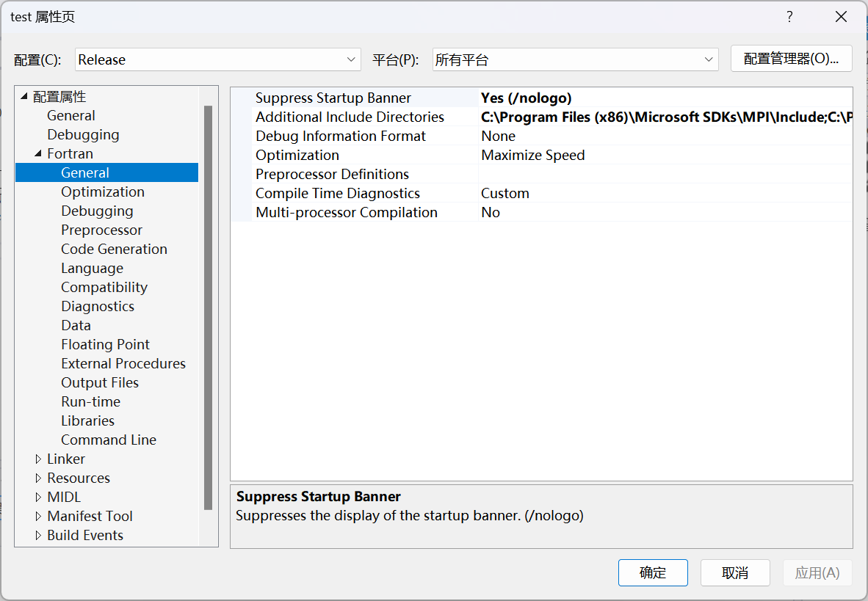The width and height of the screenshot is (868, 601).
Task: Expand the Resources tree node
Action: click(x=39, y=478)
